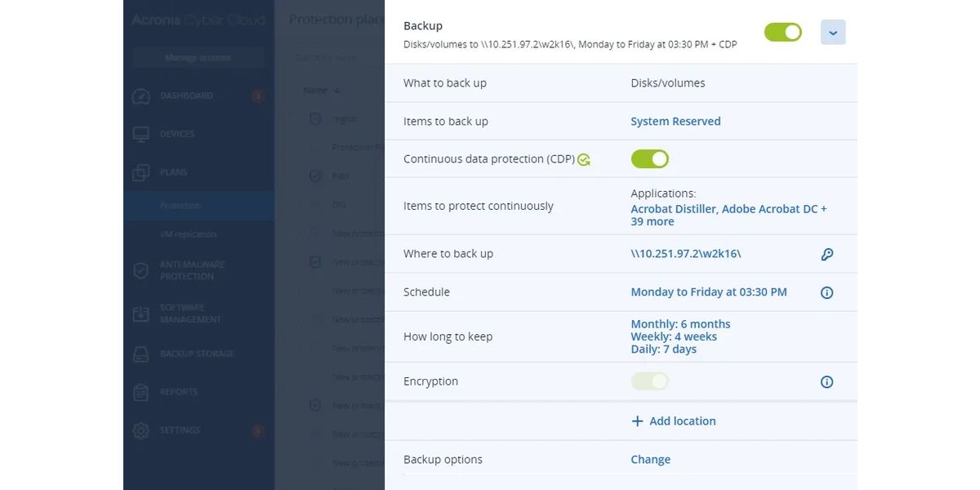
Task: Click the Reports clipboard icon
Action: pyautogui.click(x=141, y=392)
